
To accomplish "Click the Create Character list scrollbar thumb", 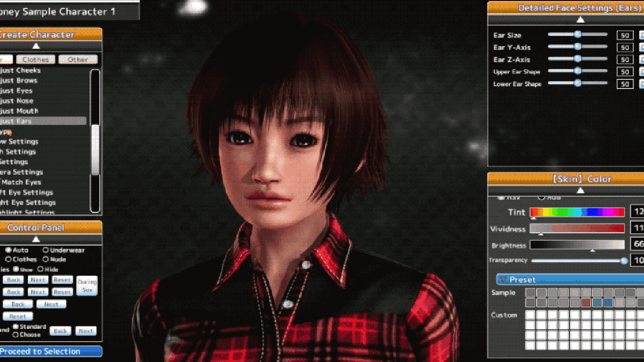I will coord(95,150).
